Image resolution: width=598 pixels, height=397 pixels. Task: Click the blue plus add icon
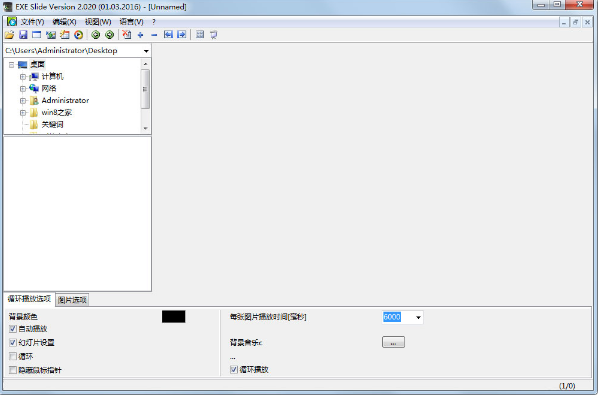point(140,35)
